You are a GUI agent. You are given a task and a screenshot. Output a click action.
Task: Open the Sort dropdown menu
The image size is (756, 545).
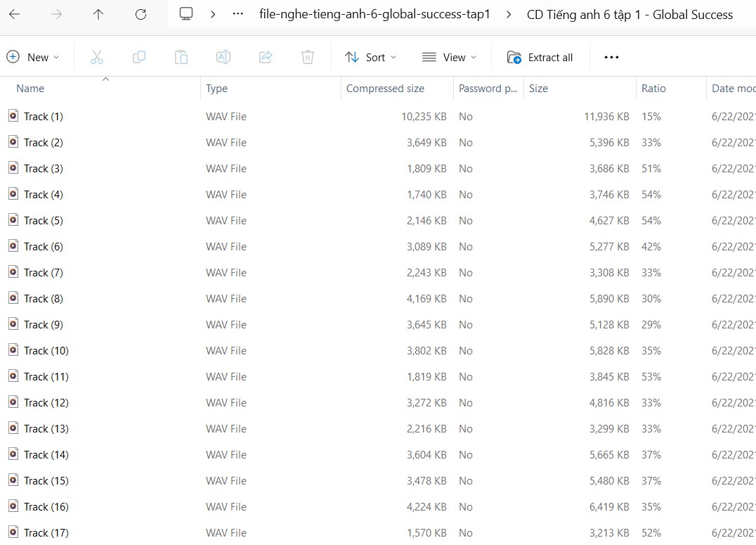(371, 57)
